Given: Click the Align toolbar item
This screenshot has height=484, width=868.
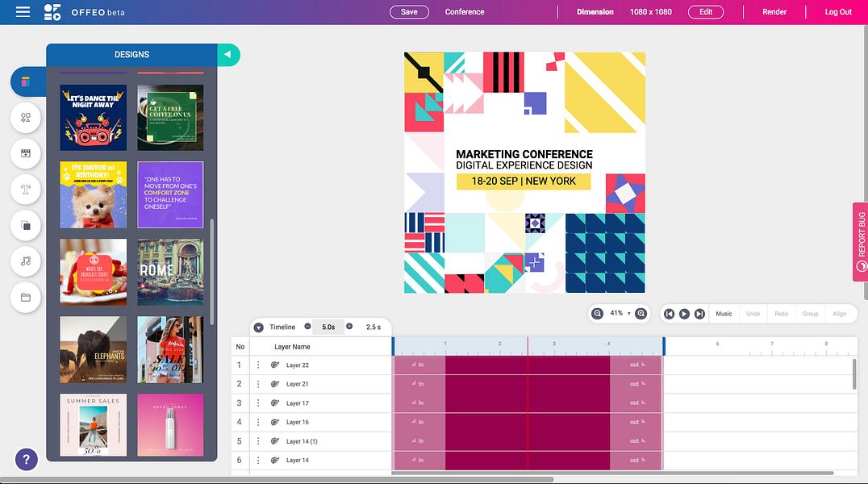Looking at the screenshot, I should tap(839, 314).
